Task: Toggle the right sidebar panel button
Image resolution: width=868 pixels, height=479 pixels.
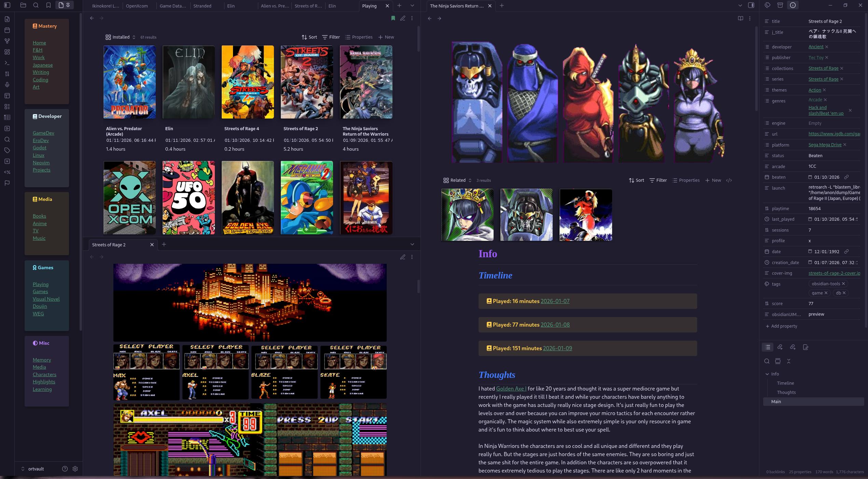Action: (751, 5)
